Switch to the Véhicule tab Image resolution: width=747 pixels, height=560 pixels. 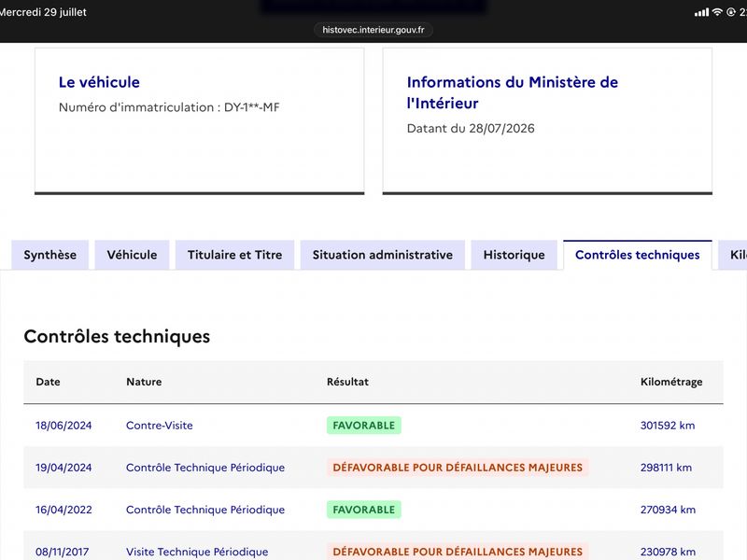(x=132, y=255)
